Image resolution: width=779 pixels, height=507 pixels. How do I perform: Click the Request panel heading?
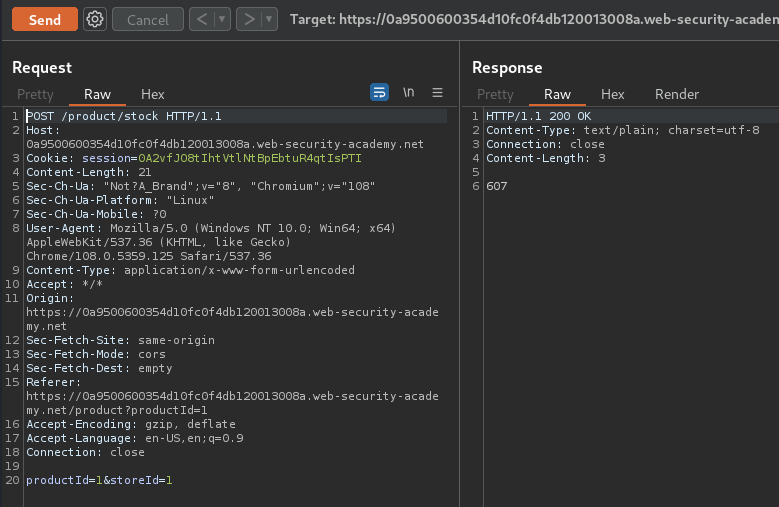[42, 68]
